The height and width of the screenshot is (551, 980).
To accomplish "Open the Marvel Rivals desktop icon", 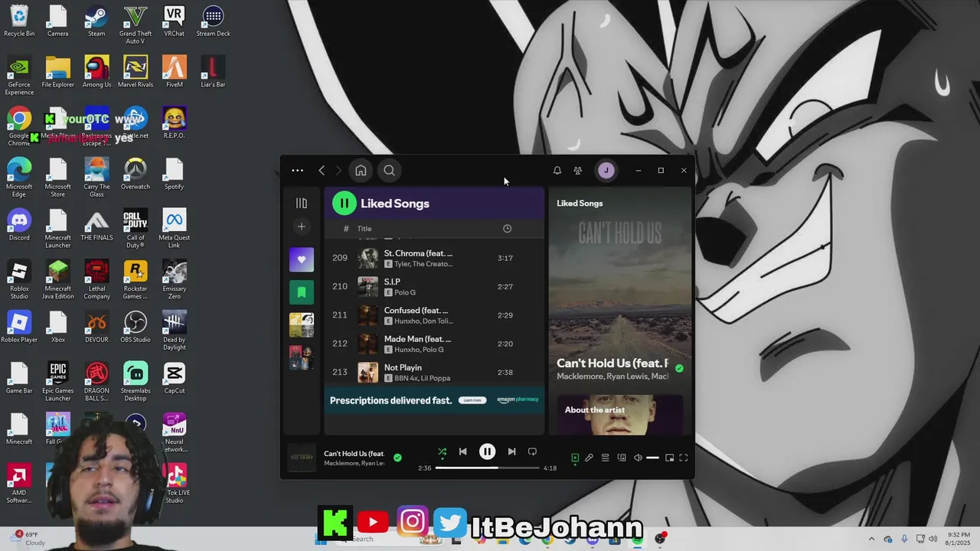I will point(136,72).
